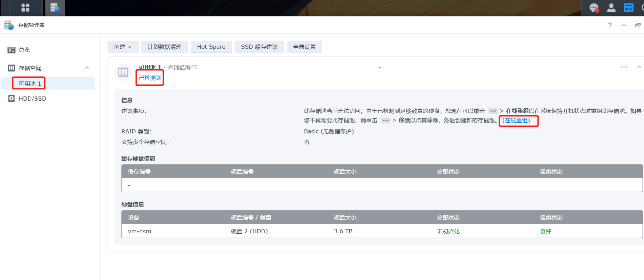The image size is (644, 280).
Task: Open the widgets panel icon
Action: click(x=628, y=8)
